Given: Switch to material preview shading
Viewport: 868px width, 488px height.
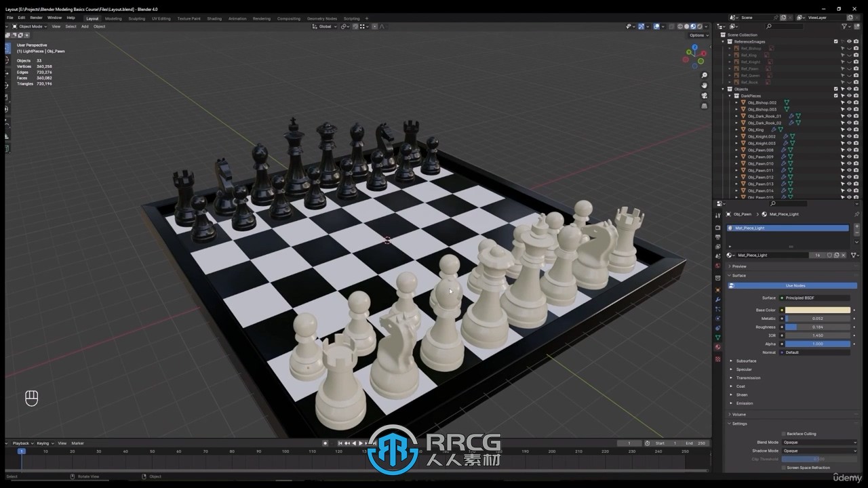Looking at the screenshot, I should coord(694,26).
